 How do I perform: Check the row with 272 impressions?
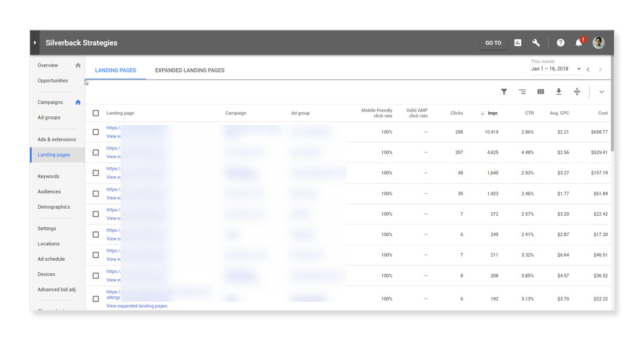click(96, 214)
